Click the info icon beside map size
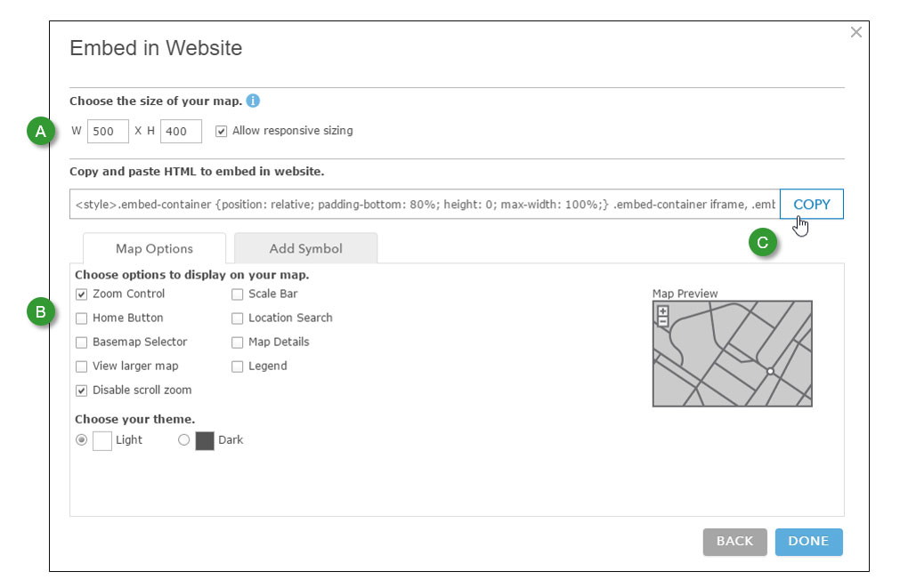900x588 pixels. pyautogui.click(x=253, y=101)
